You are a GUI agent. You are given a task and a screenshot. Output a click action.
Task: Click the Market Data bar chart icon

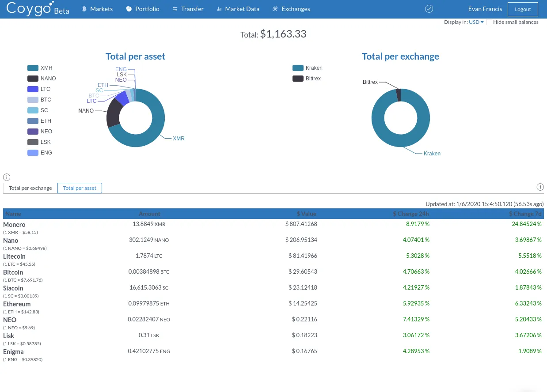(x=219, y=9)
